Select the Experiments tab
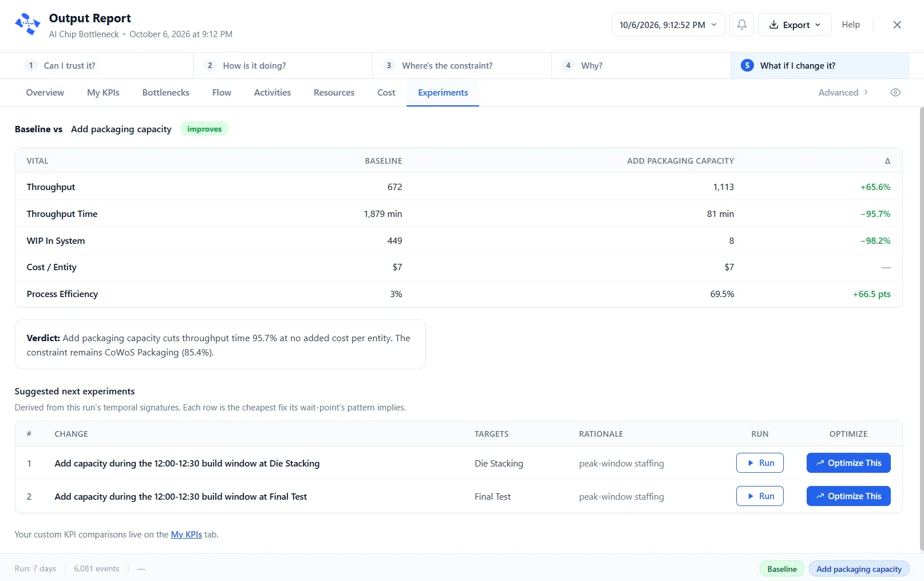924x581 pixels. point(443,93)
